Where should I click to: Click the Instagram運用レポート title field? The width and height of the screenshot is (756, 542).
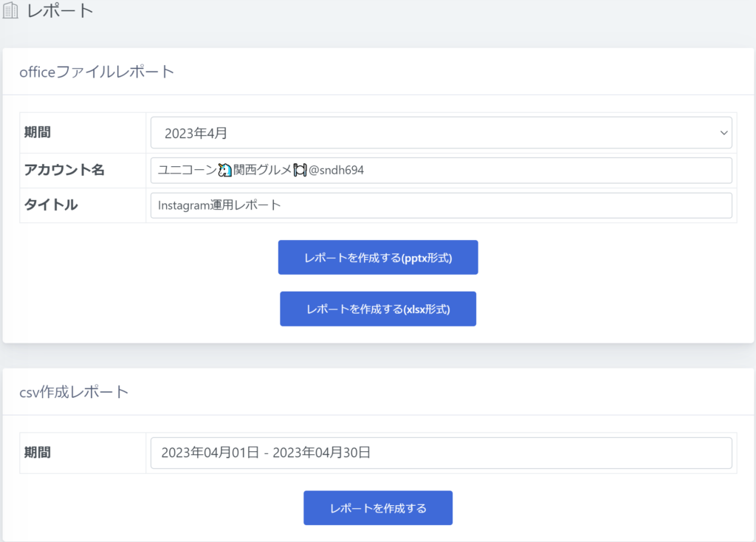441,205
